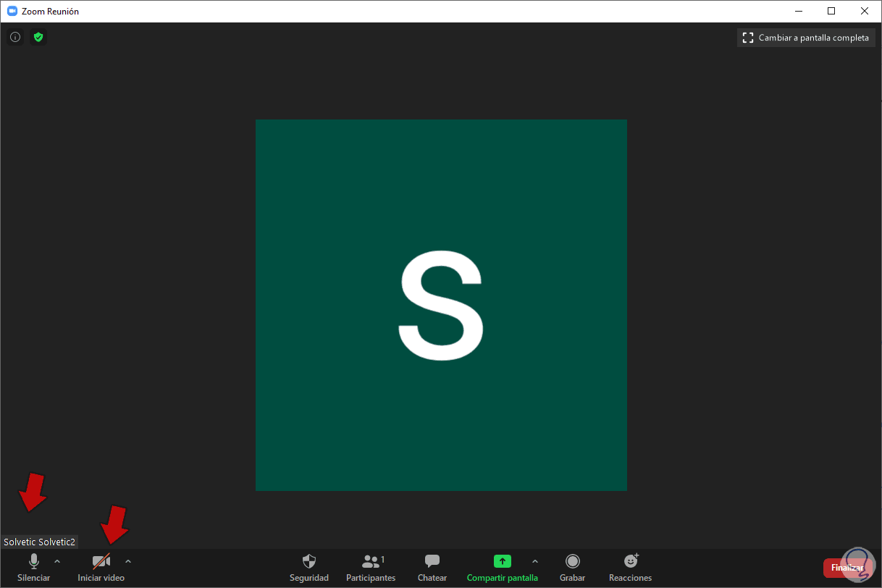Open Reacciones emoji menu
Screen dimensions: 882x588
[x=631, y=568]
